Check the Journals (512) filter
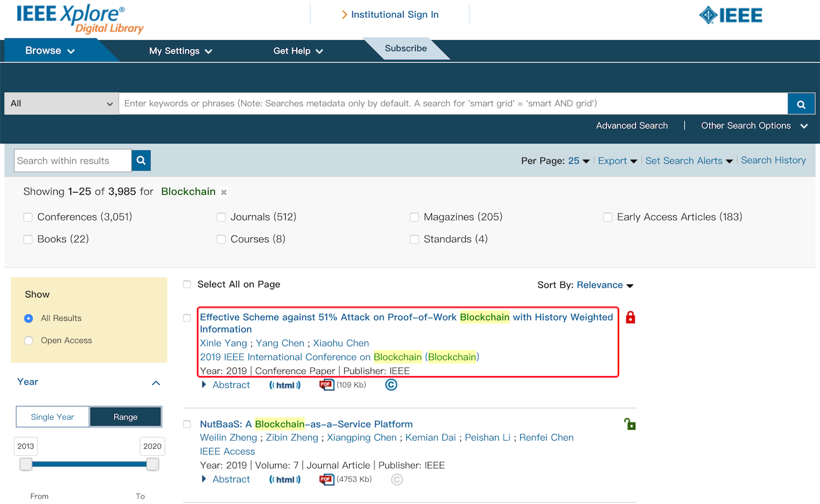 [221, 217]
